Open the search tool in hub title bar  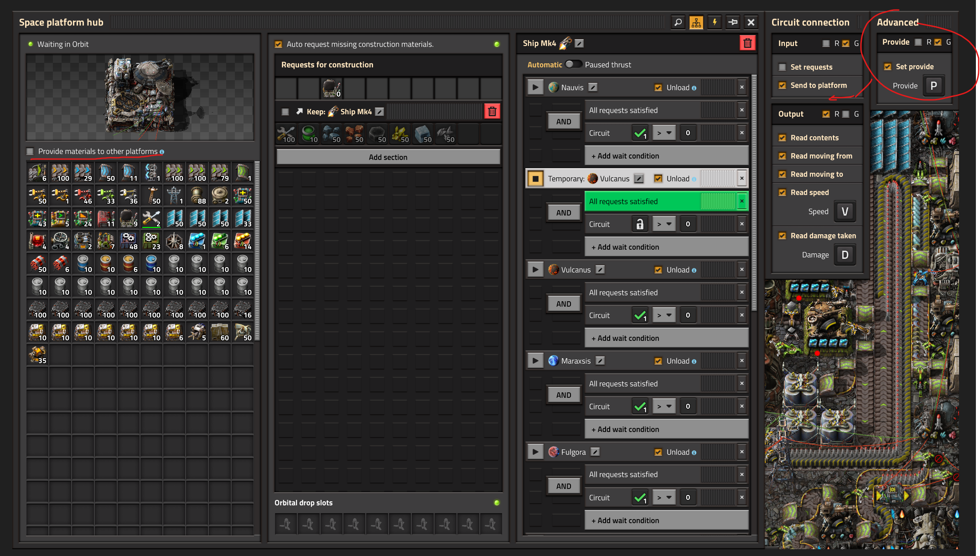coord(678,22)
